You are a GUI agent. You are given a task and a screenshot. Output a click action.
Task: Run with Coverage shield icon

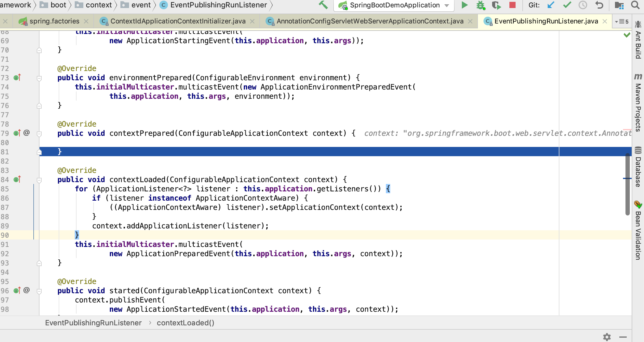coord(496,5)
